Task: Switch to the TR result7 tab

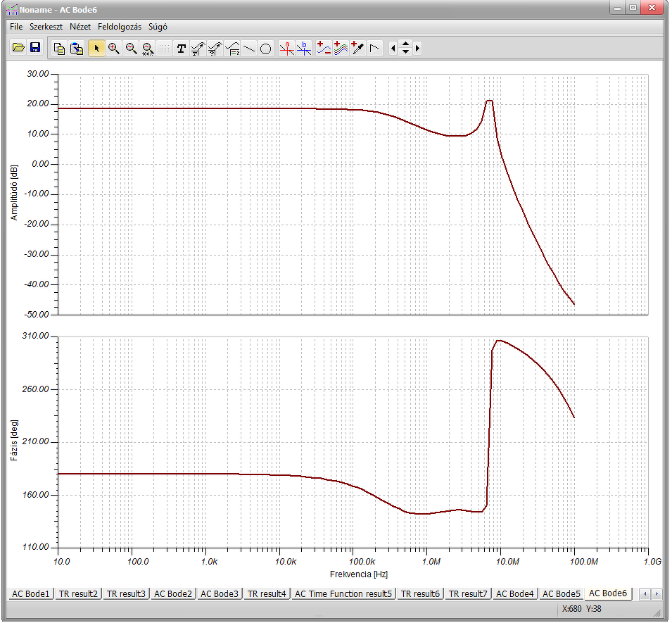Action: pyautogui.click(x=468, y=594)
